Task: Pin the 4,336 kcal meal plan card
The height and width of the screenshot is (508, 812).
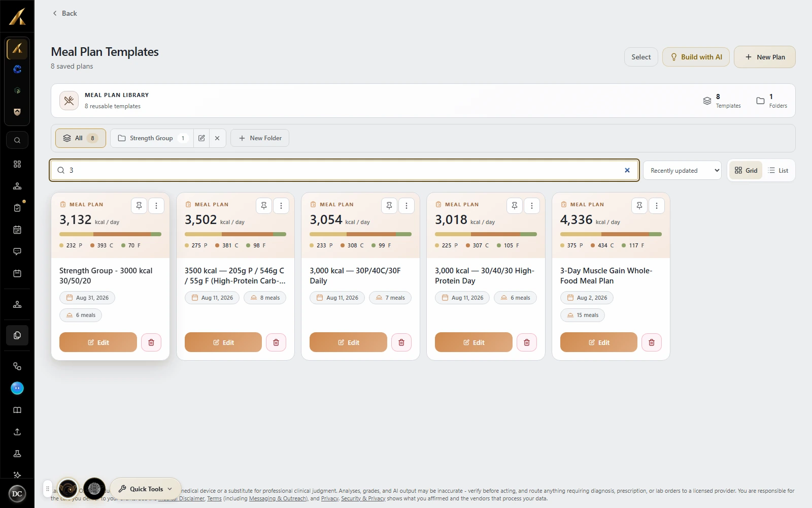Action: [x=639, y=206]
